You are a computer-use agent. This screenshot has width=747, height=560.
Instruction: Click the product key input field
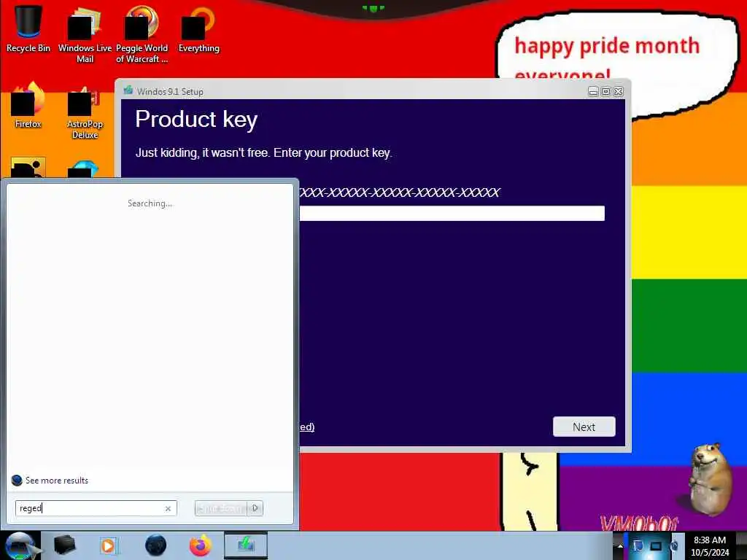[x=452, y=214]
